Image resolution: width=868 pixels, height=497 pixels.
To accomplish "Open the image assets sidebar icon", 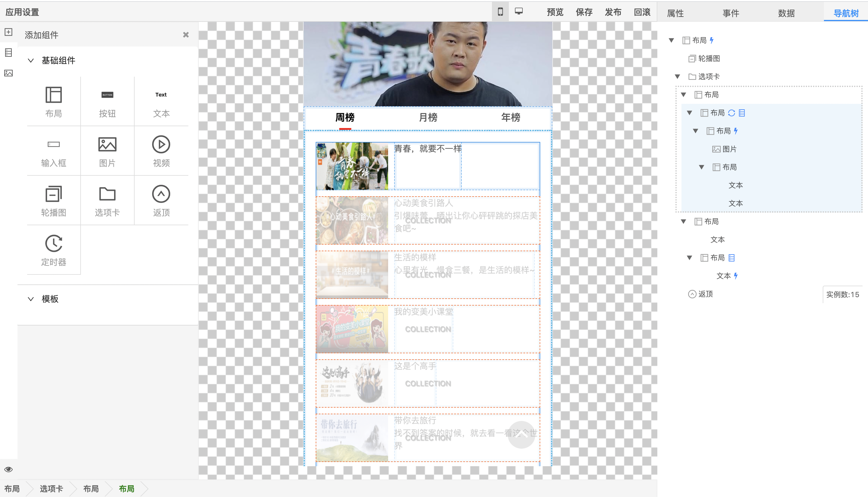I will [x=8, y=73].
